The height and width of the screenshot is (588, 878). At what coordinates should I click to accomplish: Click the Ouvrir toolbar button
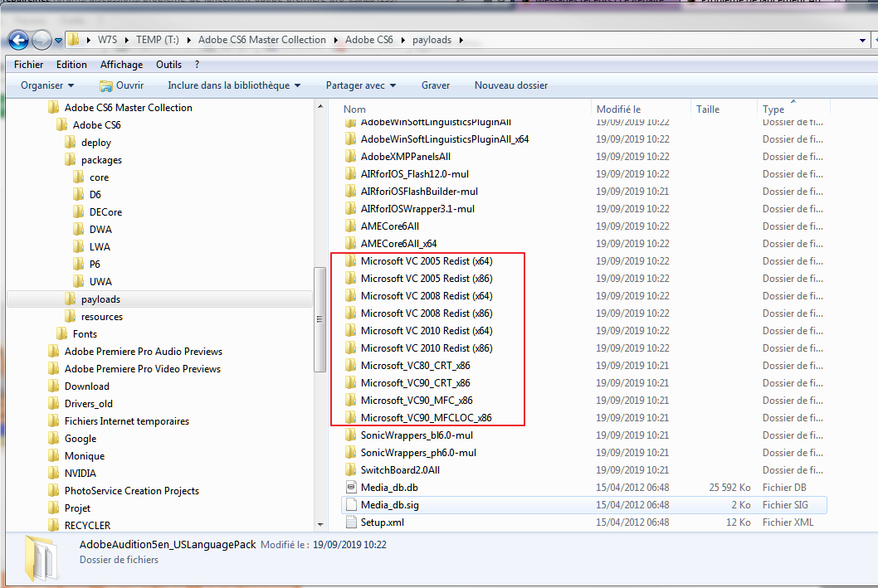(121, 85)
